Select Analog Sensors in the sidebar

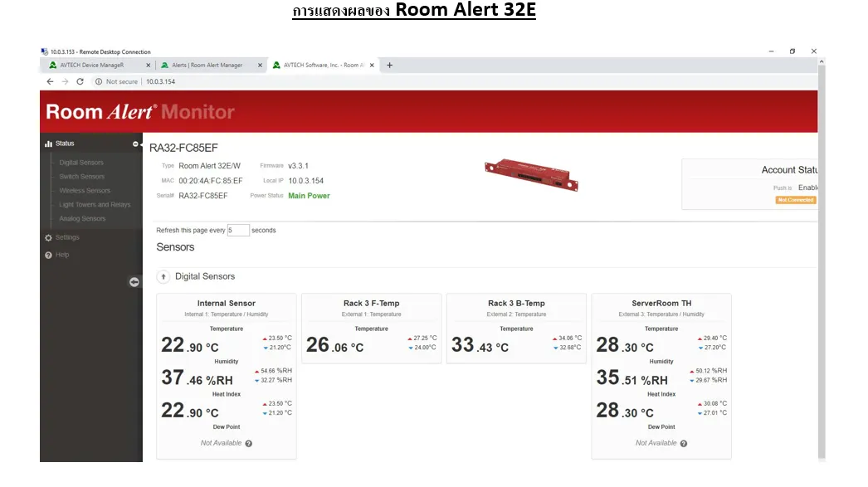coord(82,219)
